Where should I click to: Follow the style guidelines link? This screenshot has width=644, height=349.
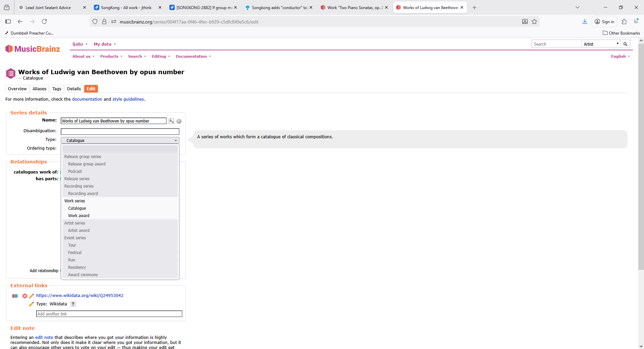point(128,99)
